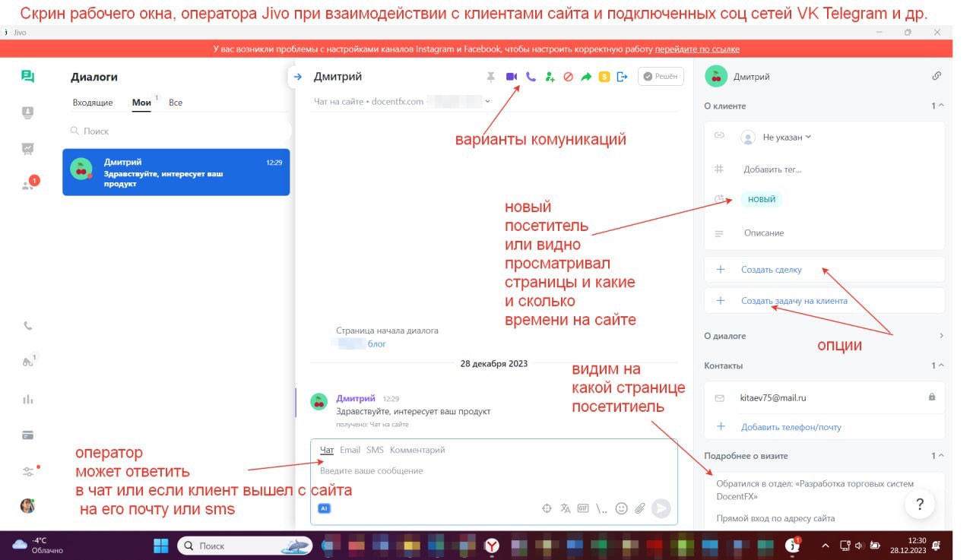Collapse the Контакты section
Image resolution: width=973 pixels, height=560 pixels.
(941, 365)
